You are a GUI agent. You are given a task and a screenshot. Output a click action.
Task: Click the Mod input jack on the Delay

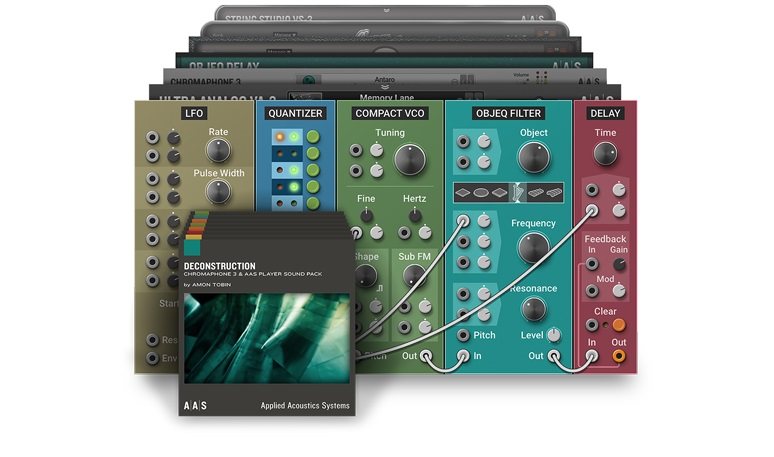[592, 291]
